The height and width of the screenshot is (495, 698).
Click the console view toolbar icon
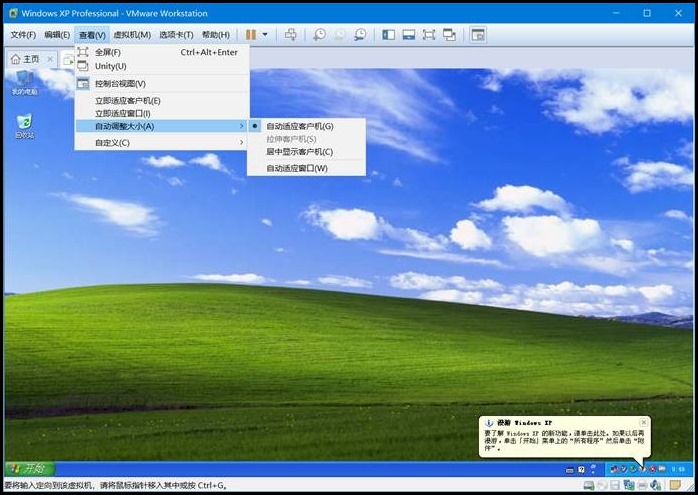coord(478,35)
